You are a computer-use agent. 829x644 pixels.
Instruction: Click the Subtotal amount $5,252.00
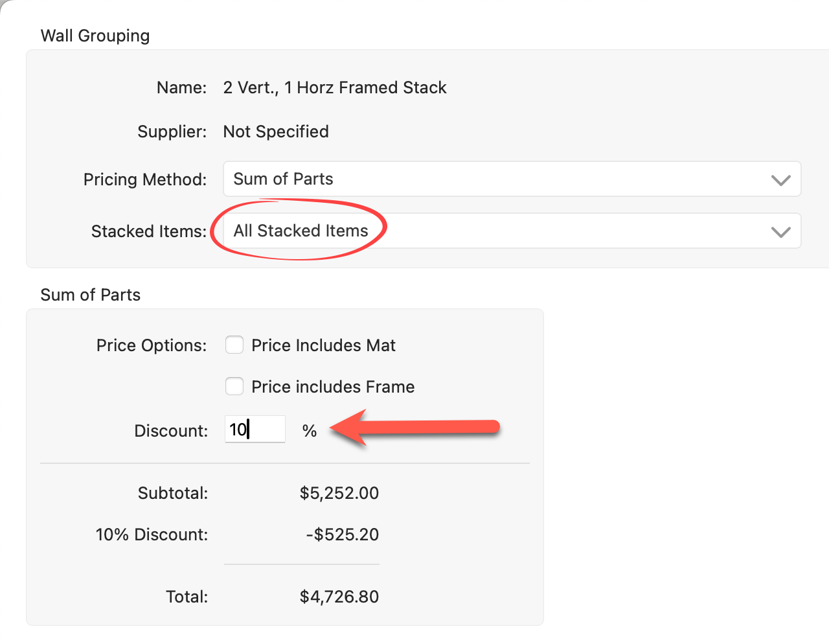(339, 493)
